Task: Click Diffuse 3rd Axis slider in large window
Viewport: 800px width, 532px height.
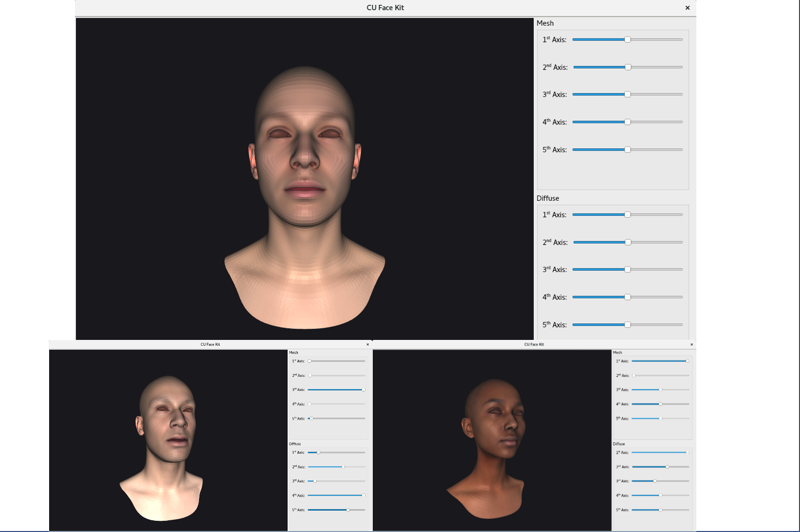Action: tap(627, 269)
